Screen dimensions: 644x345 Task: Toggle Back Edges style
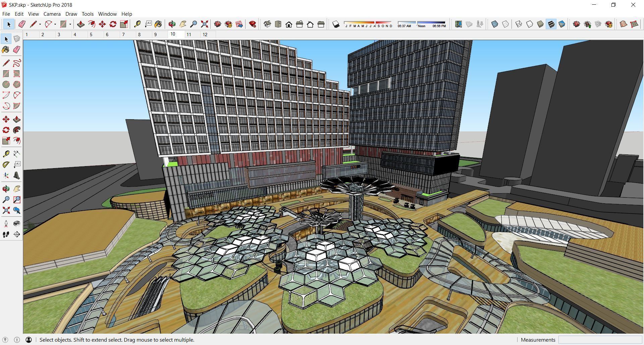(x=505, y=24)
